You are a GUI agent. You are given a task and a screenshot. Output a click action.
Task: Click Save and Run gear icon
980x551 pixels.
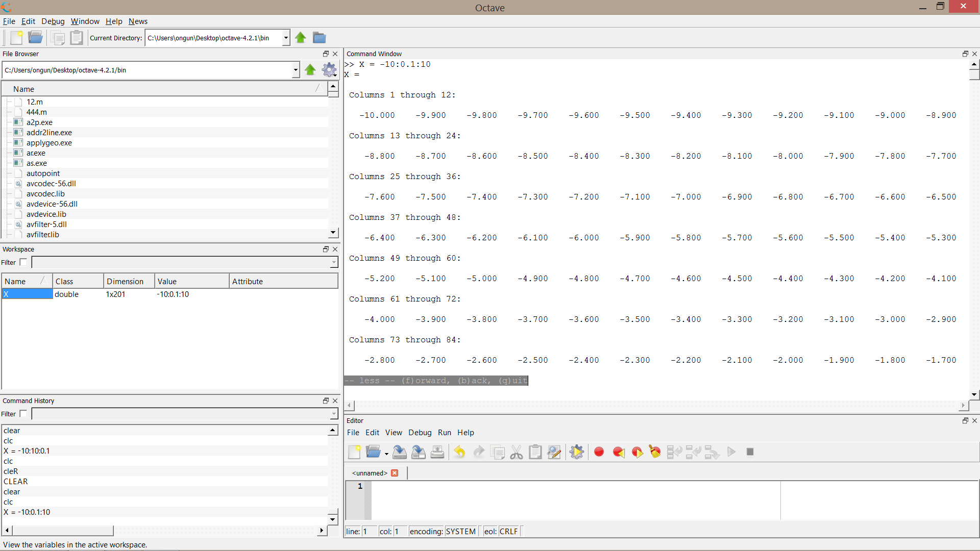coord(577,452)
